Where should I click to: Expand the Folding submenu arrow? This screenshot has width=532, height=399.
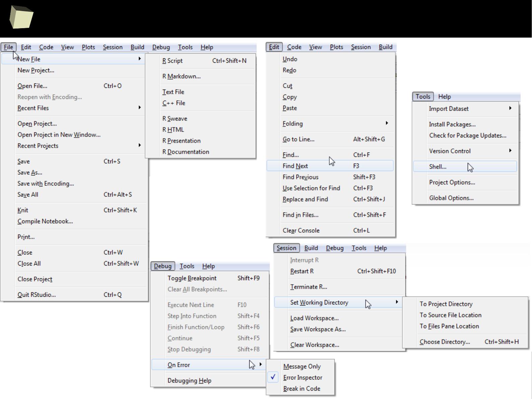coord(387,123)
